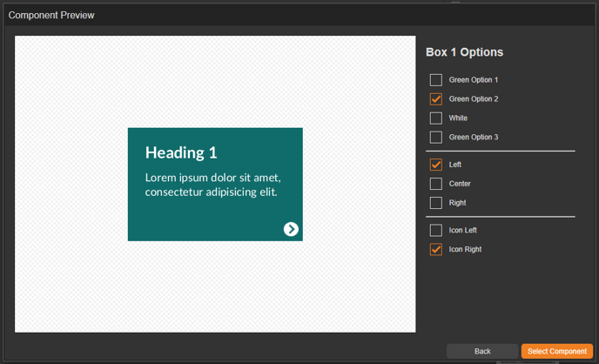Click the Lorem ipsum paragraph text
Viewport: 599px width, 364px height.
click(212, 185)
